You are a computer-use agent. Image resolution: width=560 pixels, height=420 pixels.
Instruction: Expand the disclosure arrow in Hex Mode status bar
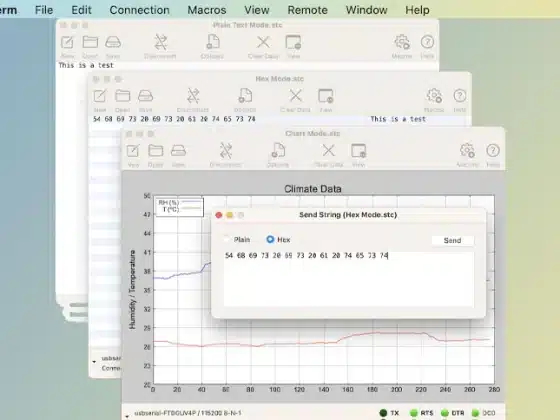coord(94,361)
